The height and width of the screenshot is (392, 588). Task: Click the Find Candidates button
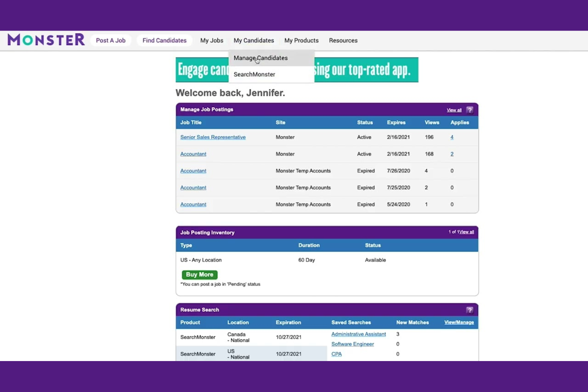[x=164, y=41]
